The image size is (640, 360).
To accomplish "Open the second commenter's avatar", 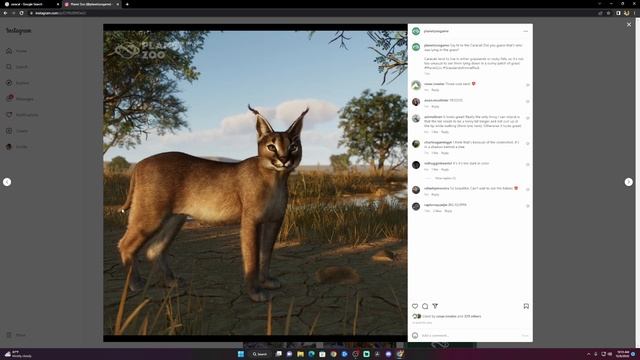I will (416, 102).
